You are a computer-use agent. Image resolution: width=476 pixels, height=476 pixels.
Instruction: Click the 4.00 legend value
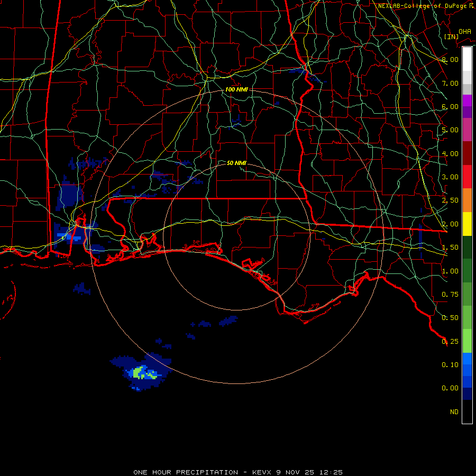pyautogui.click(x=450, y=153)
